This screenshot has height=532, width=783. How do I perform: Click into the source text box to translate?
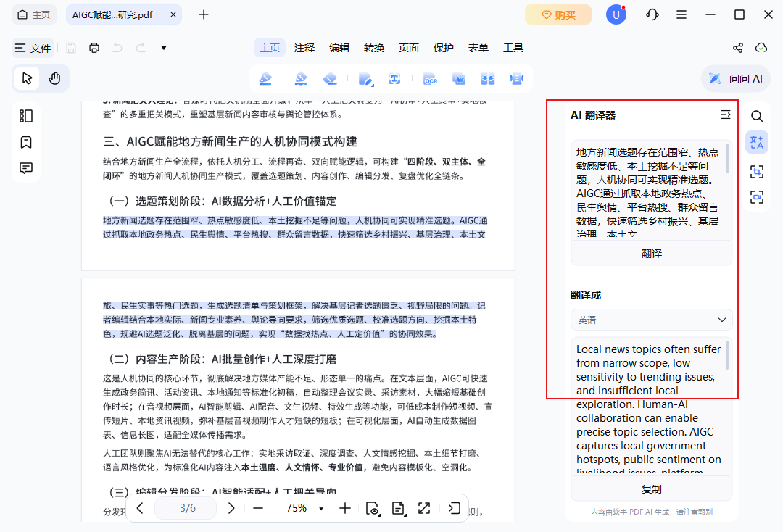point(647,191)
